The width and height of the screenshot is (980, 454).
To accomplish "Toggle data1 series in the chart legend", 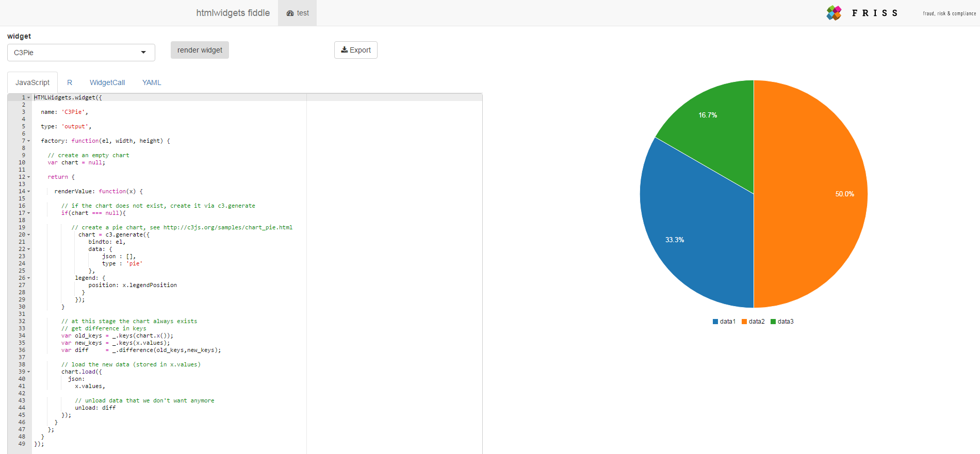I will tap(724, 322).
